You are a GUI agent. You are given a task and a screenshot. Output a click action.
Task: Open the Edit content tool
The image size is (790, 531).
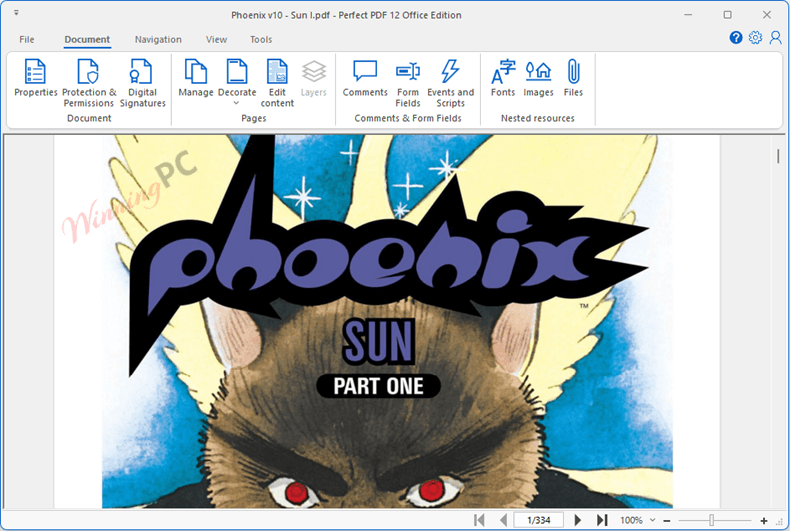pyautogui.click(x=277, y=83)
